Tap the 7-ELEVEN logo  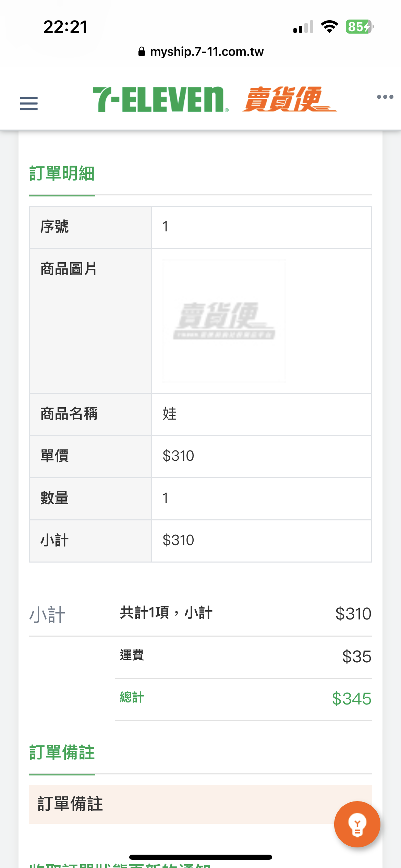point(160,99)
